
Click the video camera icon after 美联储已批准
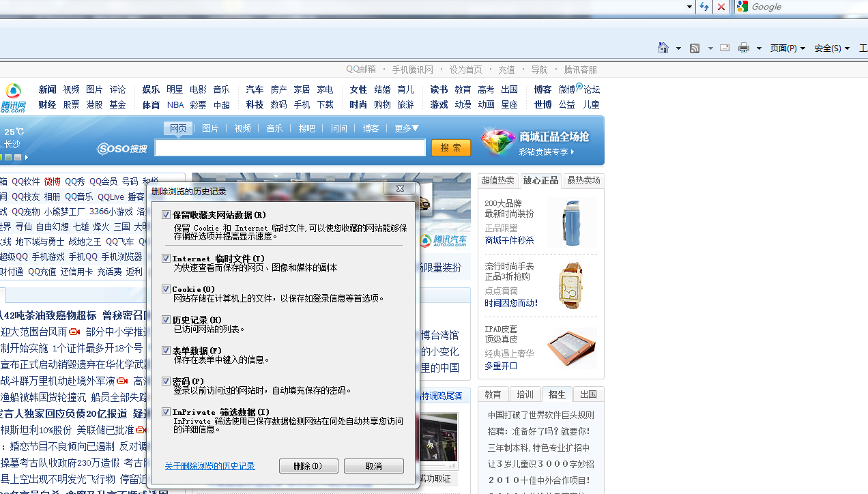tap(141, 430)
